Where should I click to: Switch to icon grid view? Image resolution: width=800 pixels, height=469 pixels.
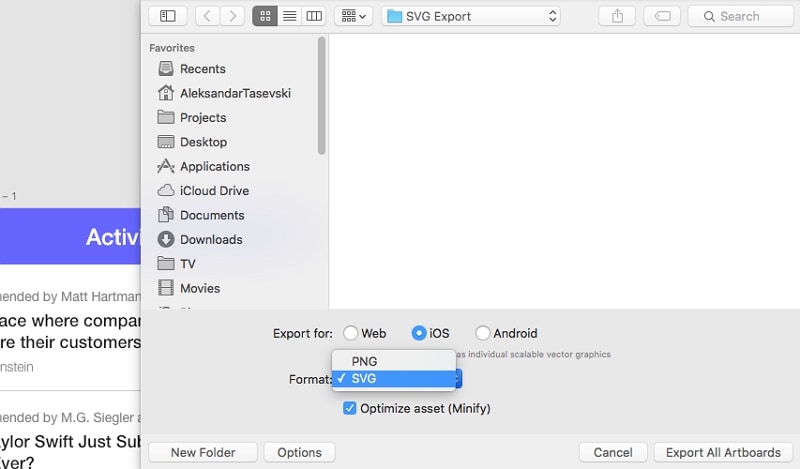coord(265,16)
